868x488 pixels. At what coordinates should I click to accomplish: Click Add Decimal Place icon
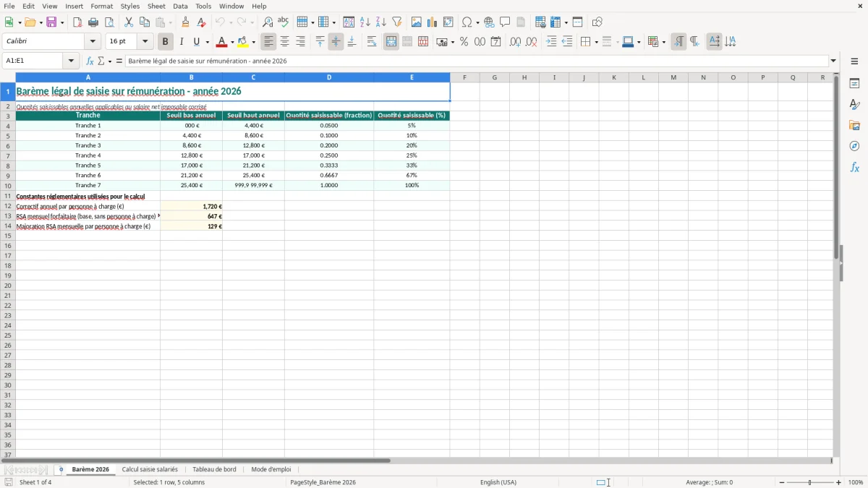[515, 42]
